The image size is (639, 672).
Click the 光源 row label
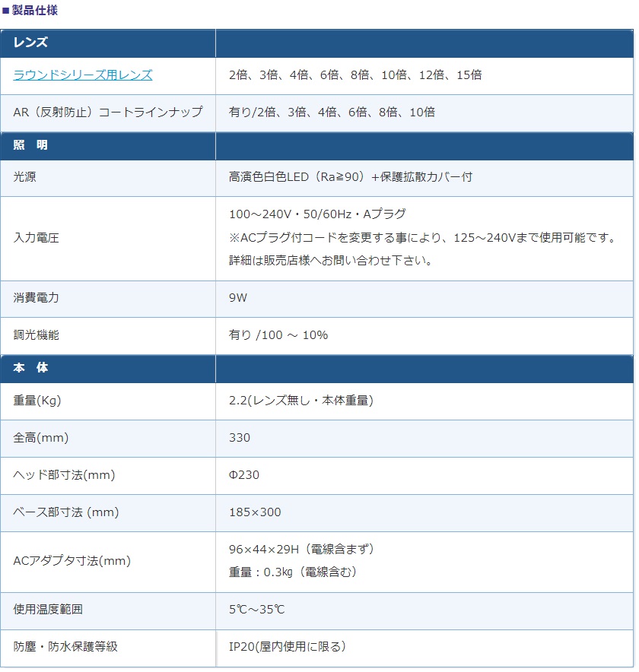(25, 177)
